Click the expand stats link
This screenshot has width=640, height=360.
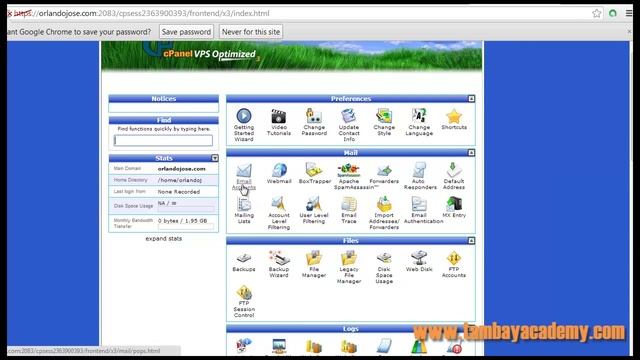(164, 238)
